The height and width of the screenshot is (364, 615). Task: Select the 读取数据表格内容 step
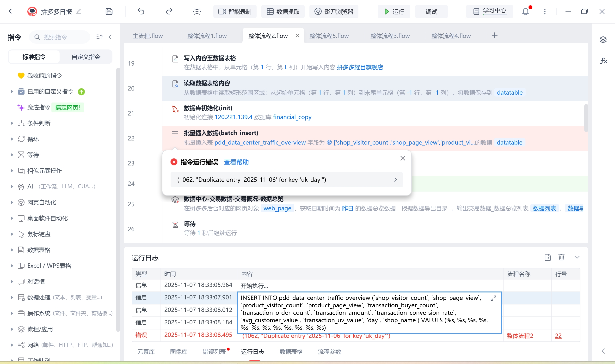click(375, 88)
